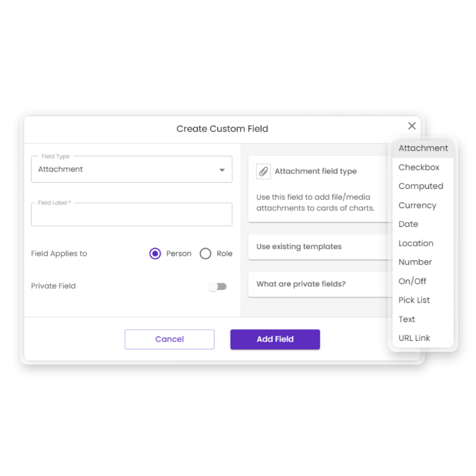Open the Field Type dropdown arrow

222,170
